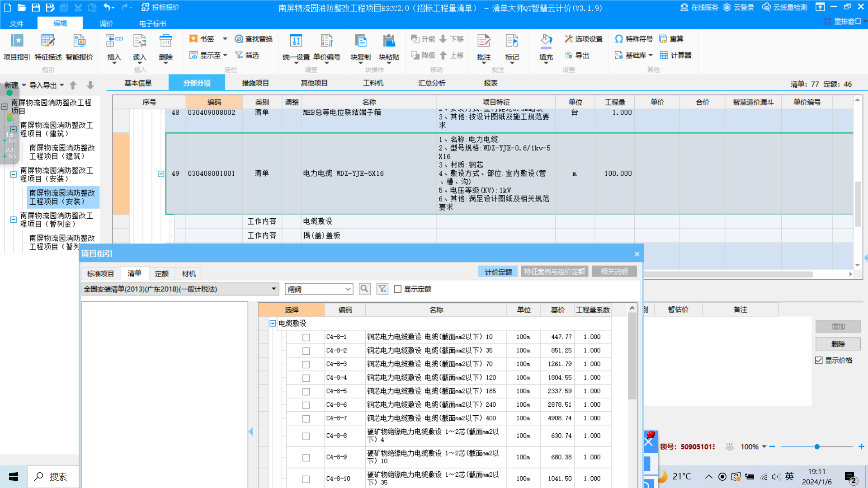The image size is (868, 488).
Task: Collapse the 电缆敷设 group
Action: (273, 323)
